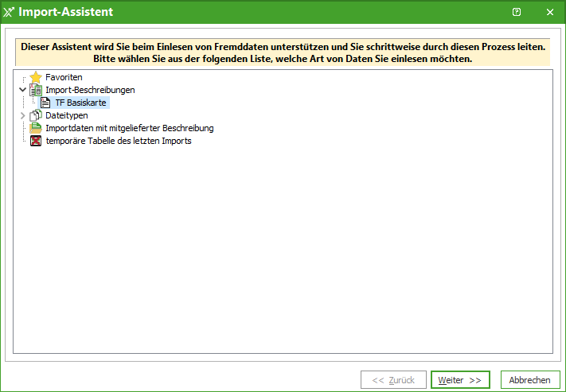Click the star icon next to Favoriten
Viewport: 566px width, 392px height.
36,78
